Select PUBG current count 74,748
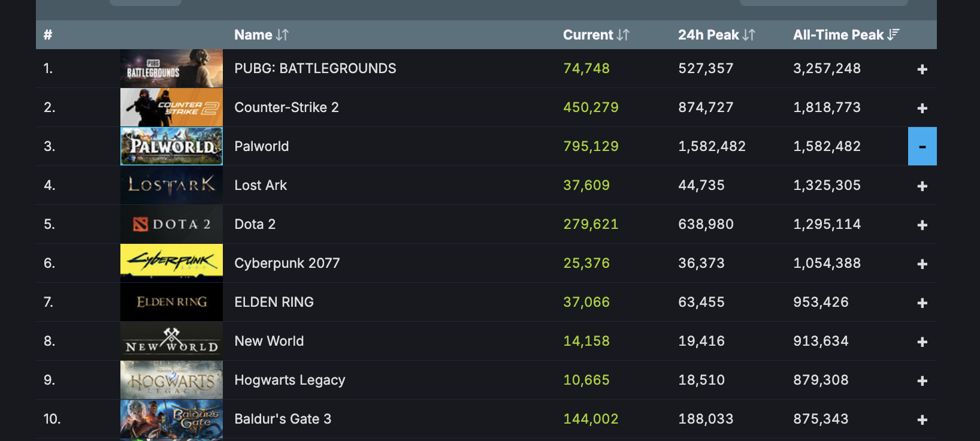The image size is (980, 441). [586, 68]
